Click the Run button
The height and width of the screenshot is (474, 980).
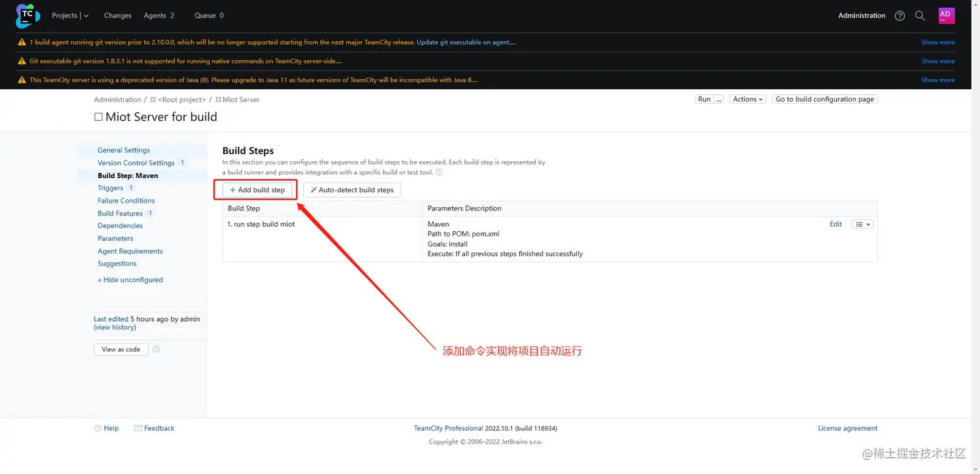704,99
